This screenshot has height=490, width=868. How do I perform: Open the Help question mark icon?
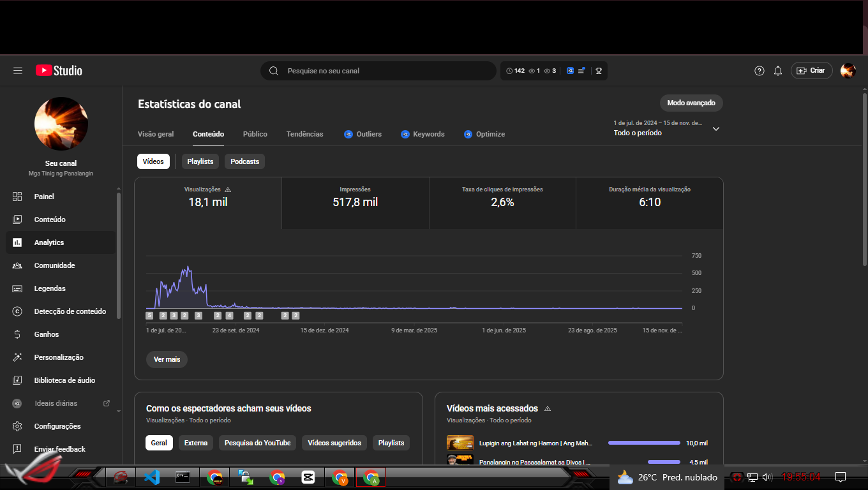click(x=759, y=71)
